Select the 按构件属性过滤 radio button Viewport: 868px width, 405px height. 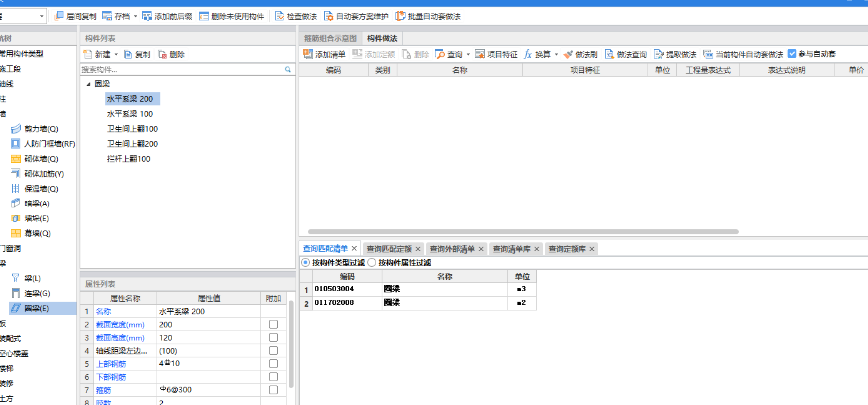(372, 263)
